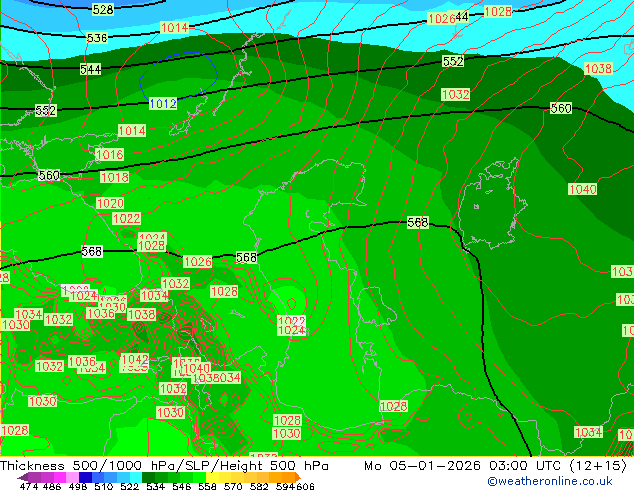The width and height of the screenshot is (634, 490).
Task: Click the 528 height contour label
Action: click(103, 9)
